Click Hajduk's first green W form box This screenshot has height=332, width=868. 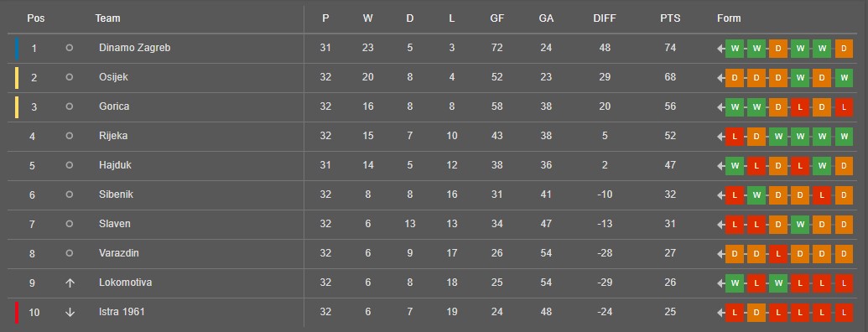point(735,165)
